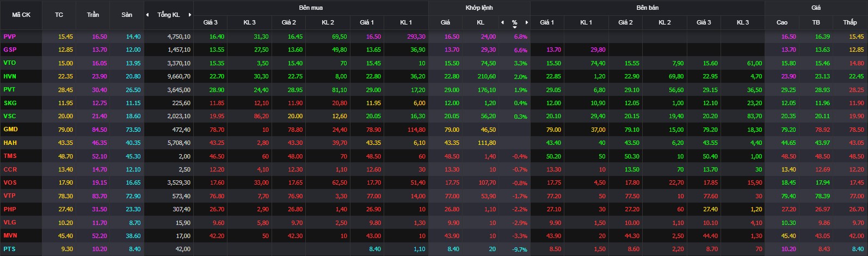Open stock ticker SKG
Screen dimensions: 868x256
10,103
